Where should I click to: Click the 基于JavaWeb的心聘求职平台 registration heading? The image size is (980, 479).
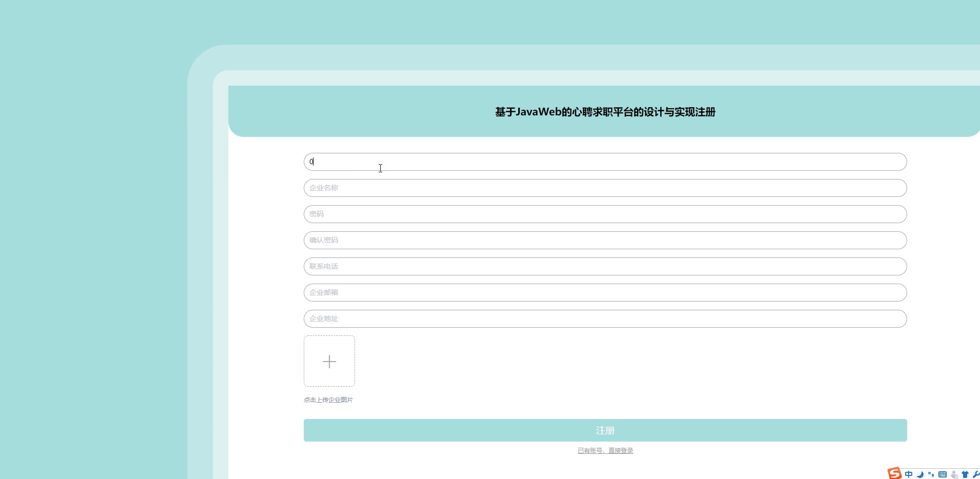tap(605, 112)
